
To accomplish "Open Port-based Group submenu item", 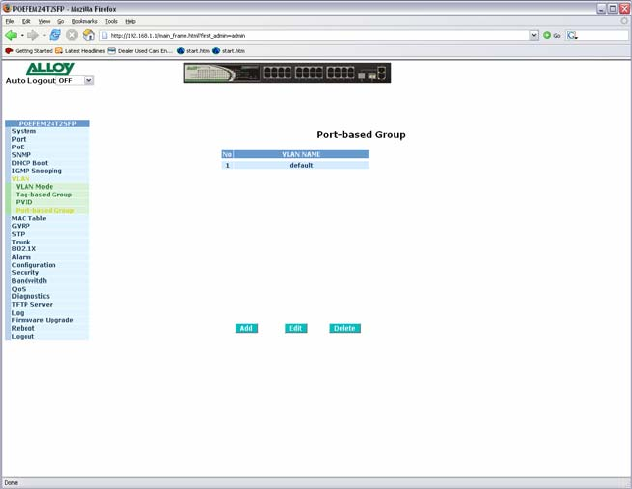I will click(45, 210).
